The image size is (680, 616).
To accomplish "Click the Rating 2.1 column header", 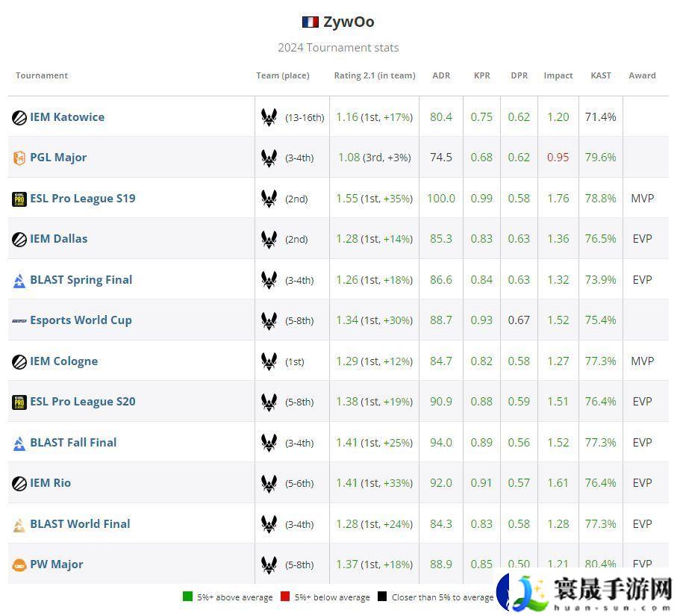I will (x=374, y=75).
